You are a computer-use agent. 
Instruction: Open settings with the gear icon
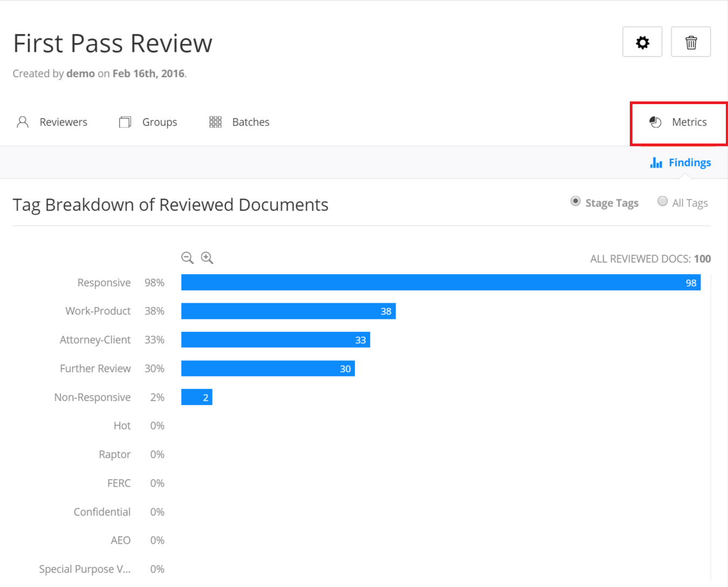point(642,42)
